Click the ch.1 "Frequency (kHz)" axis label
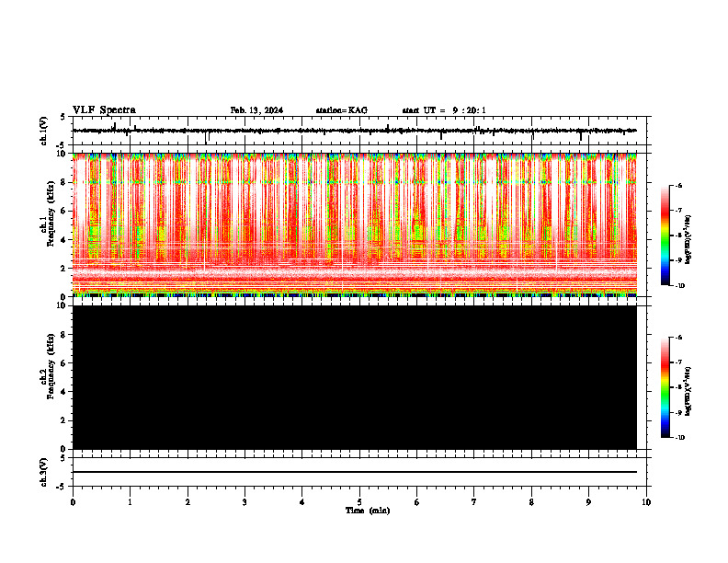Screen dimensions: 728x563 point(51,213)
